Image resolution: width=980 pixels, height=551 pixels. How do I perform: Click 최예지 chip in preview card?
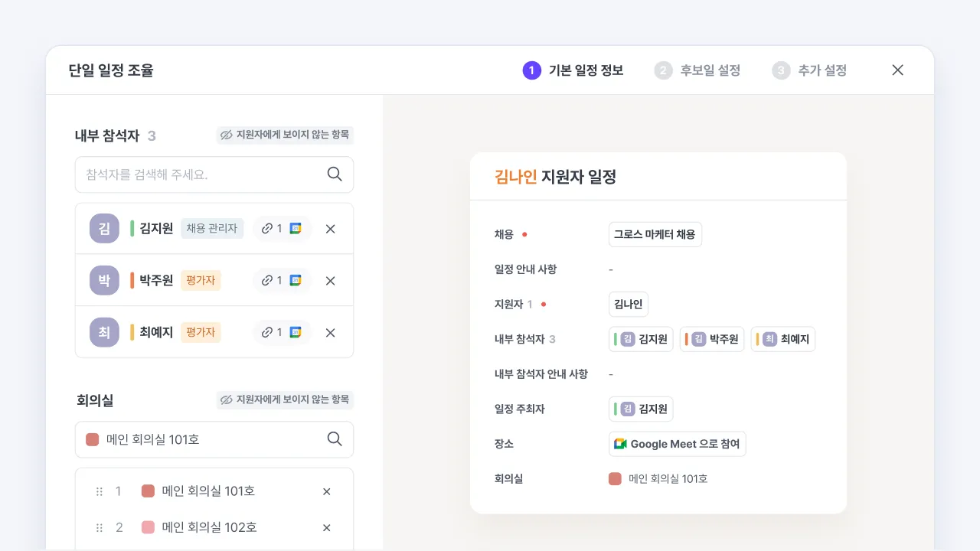(x=783, y=339)
